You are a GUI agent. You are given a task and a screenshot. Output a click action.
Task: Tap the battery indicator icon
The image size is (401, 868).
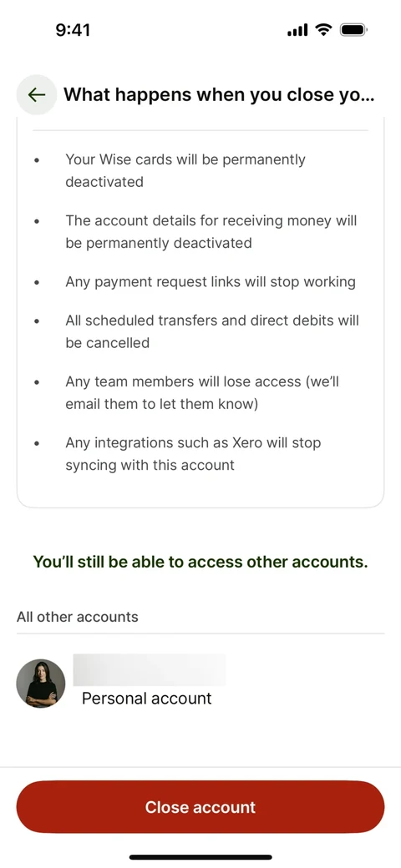(353, 30)
